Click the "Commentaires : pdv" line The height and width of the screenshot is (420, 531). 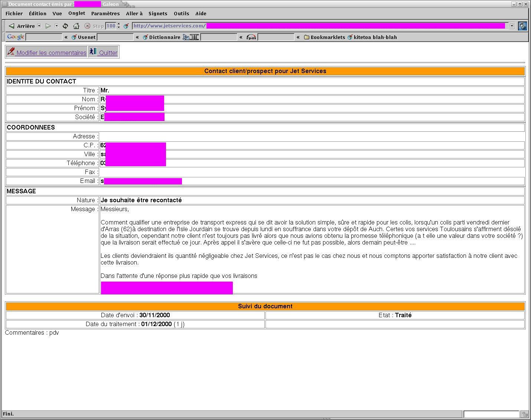tap(32, 333)
